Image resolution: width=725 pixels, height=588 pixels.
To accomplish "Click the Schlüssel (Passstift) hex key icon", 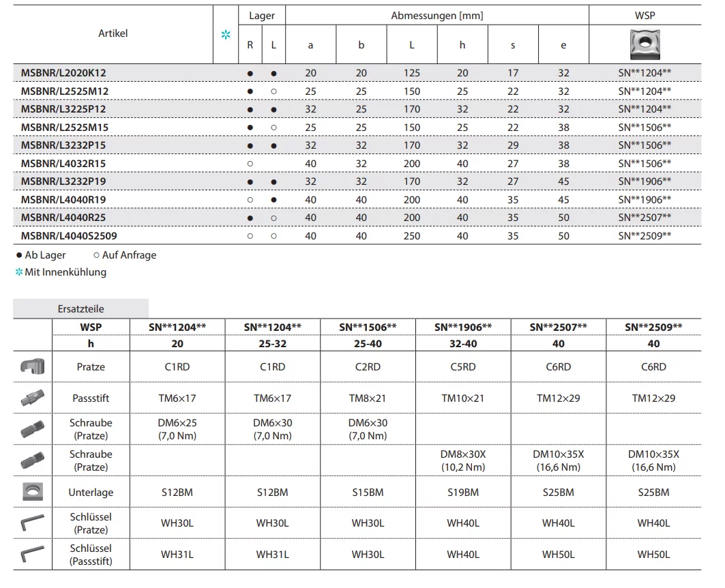I will [32, 555].
